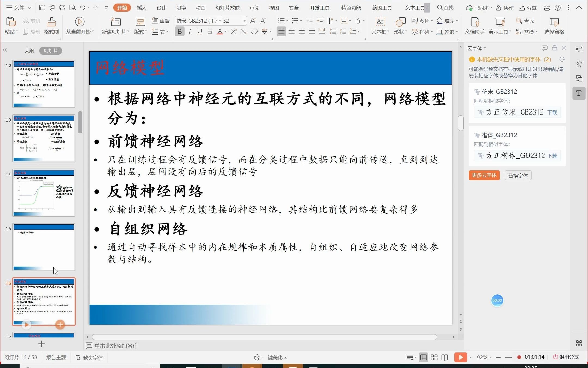Click the cloud font T icon in right sidebar
Image resolution: width=588 pixels, height=368 pixels.
click(579, 93)
